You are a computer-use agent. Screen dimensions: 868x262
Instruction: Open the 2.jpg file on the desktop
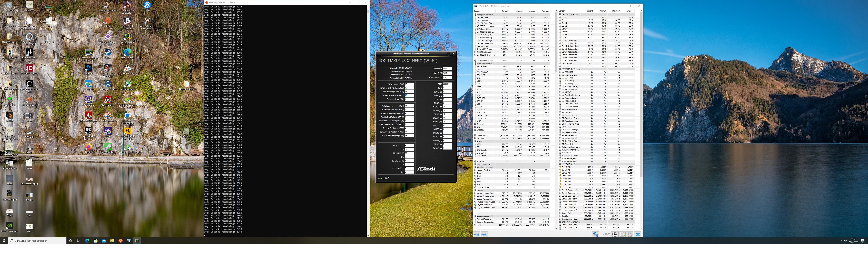pyautogui.click(x=29, y=228)
